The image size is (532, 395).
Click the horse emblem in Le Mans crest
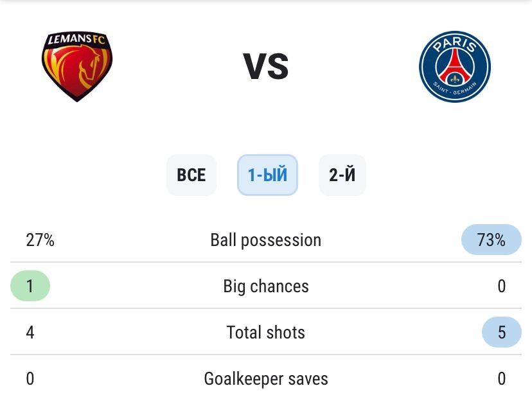(82, 69)
